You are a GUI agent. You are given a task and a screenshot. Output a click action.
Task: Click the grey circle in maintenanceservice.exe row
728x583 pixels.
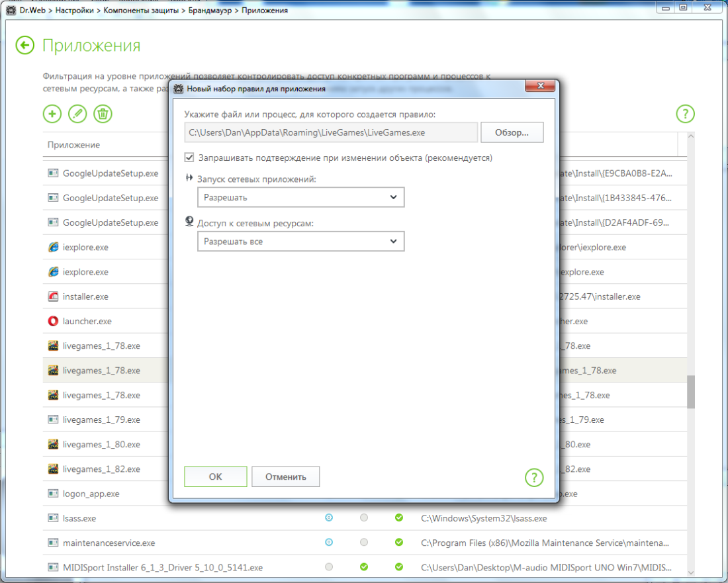(364, 542)
